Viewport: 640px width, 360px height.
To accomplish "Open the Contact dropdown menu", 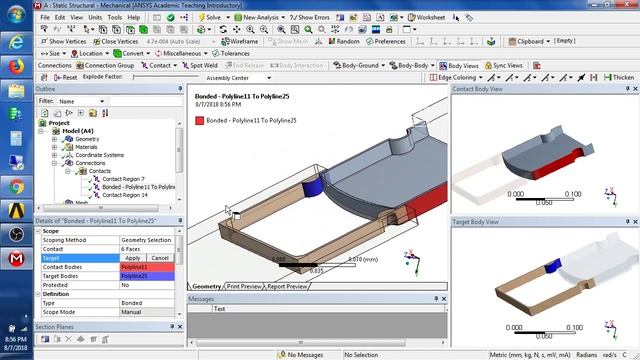I will click(x=159, y=65).
